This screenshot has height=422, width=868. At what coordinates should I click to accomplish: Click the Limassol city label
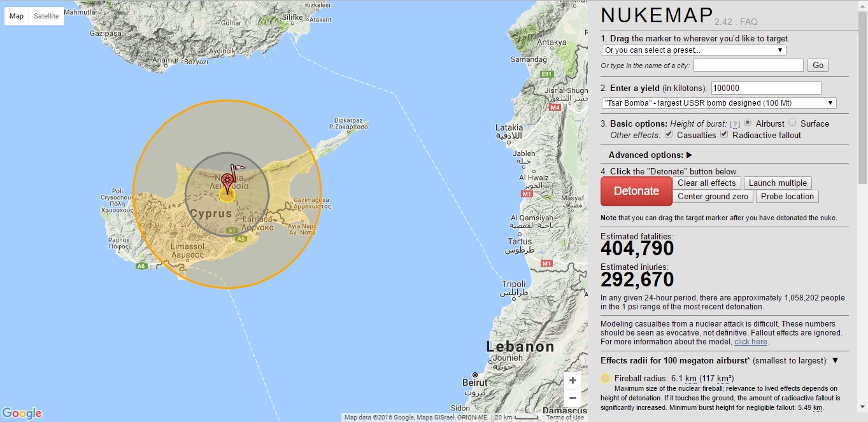pos(187,246)
